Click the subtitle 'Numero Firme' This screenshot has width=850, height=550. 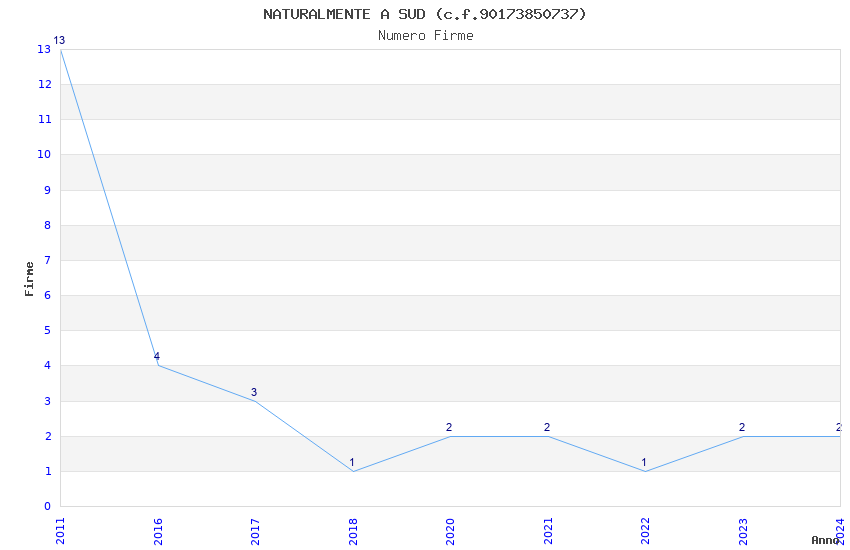point(426,36)
